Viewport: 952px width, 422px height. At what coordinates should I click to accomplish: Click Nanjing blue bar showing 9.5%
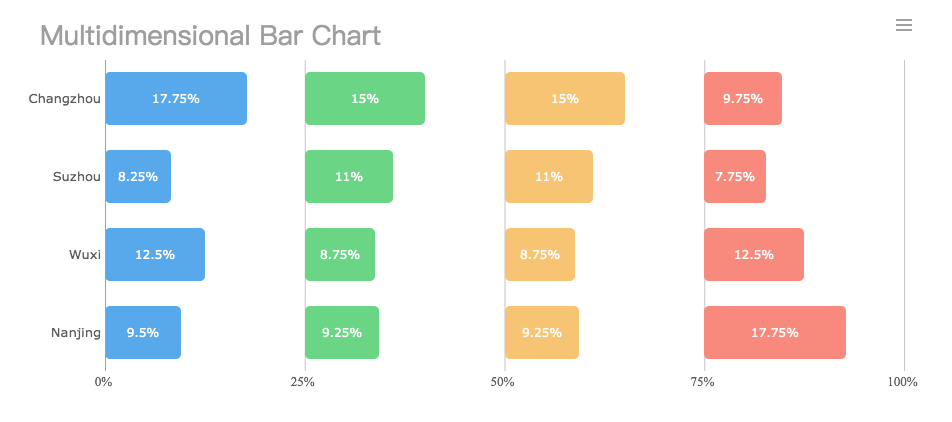click(143, 333)
